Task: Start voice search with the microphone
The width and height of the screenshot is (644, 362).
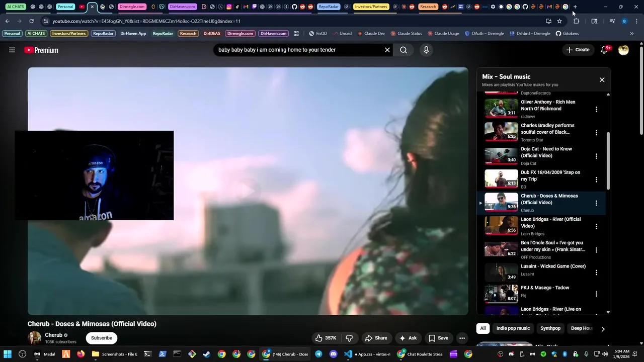Action: 426,50
